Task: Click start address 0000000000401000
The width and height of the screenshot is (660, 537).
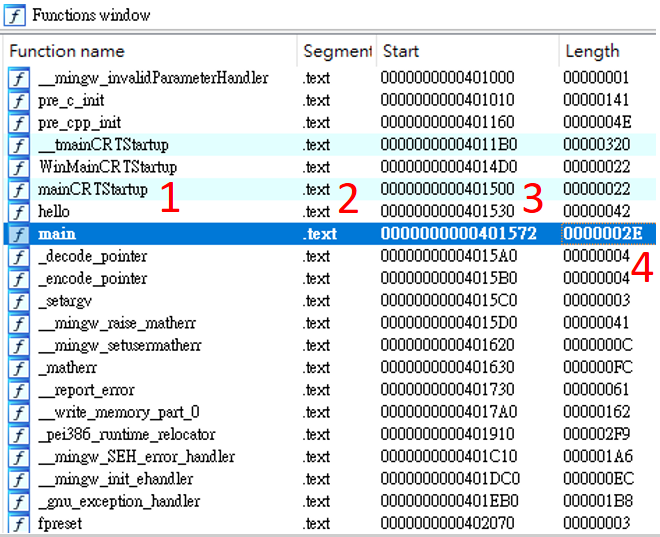Action: point(447,78)
